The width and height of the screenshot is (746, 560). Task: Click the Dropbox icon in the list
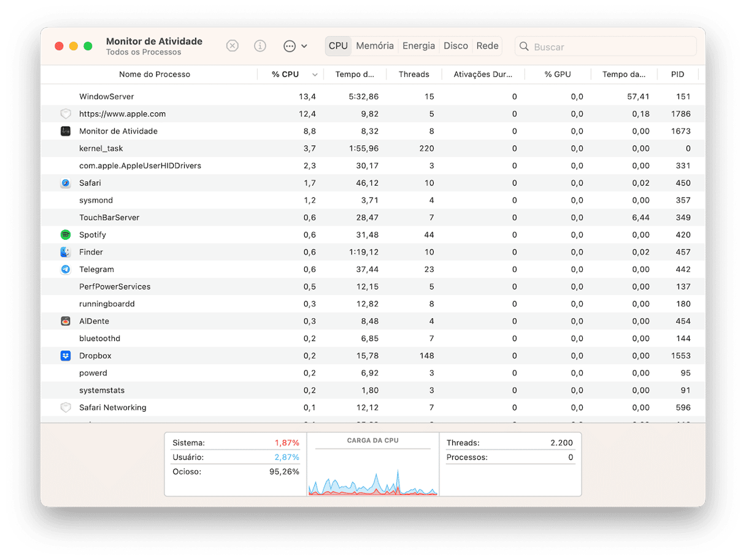coord(66,356)
